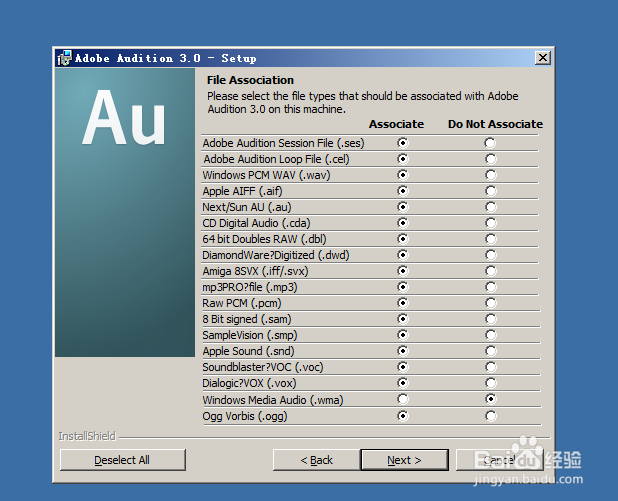Viewport: 618px width, 501px height.
Task: Choose Do Not Associate for .cel files
Action: point(490,159)
